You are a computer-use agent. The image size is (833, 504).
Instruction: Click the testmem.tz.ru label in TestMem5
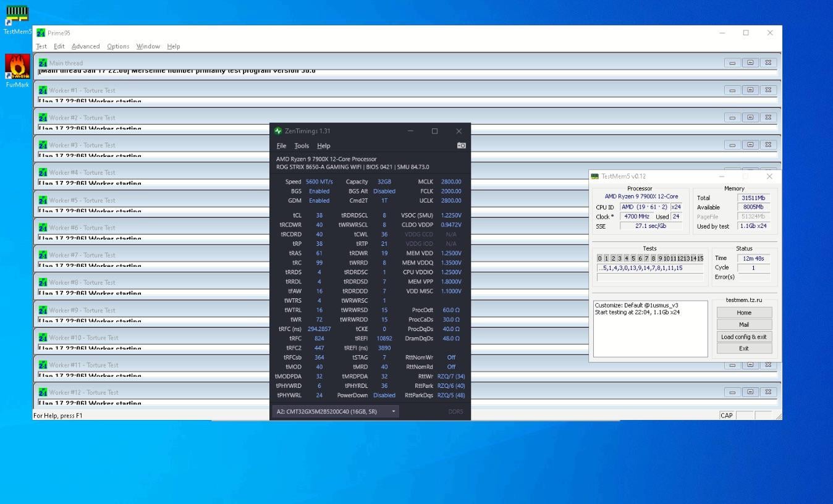coord(744,300)
